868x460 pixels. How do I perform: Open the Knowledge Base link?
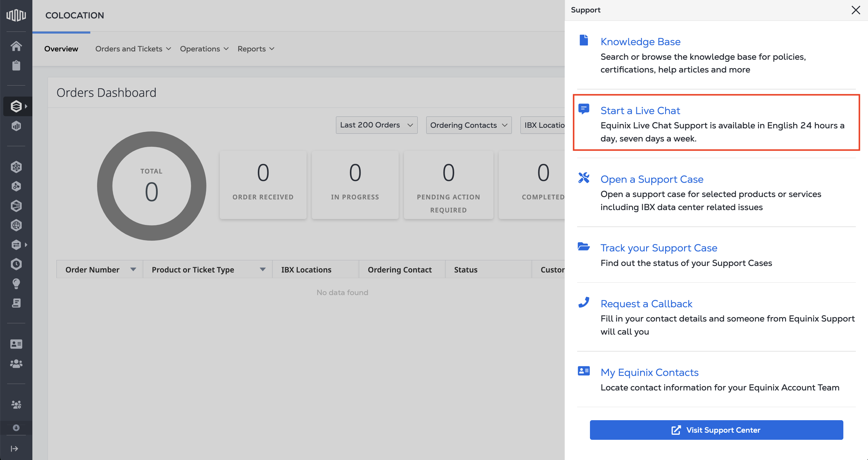click(640, 42)
